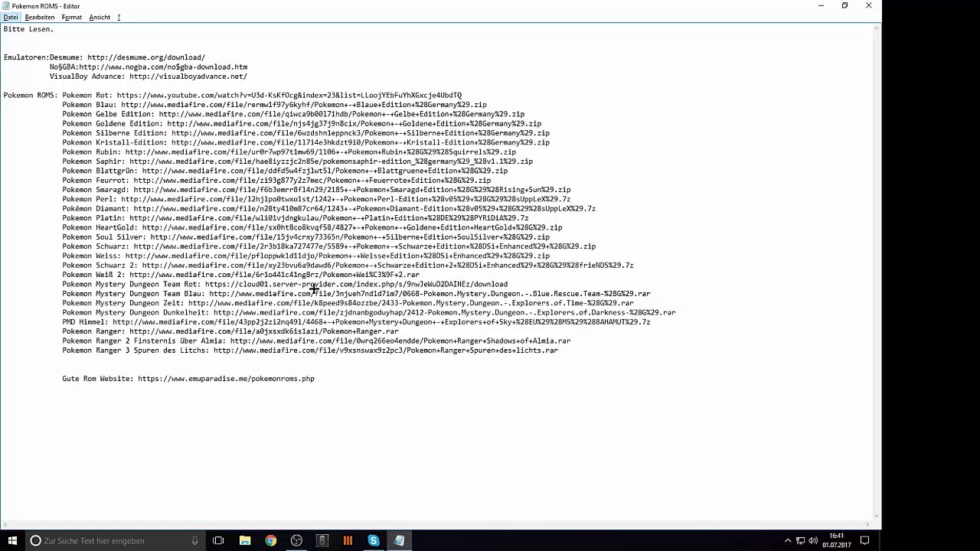Click the Pokemon HeartGold line

pos(312,227)
